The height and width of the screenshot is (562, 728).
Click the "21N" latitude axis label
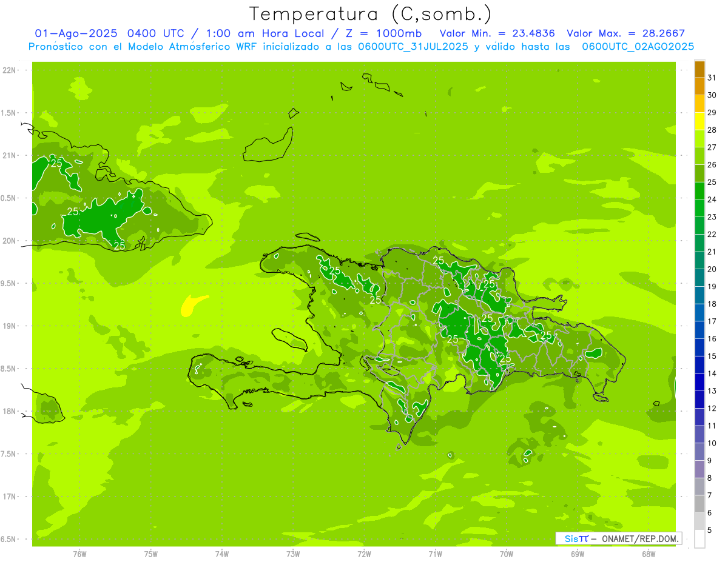(9, 155)
